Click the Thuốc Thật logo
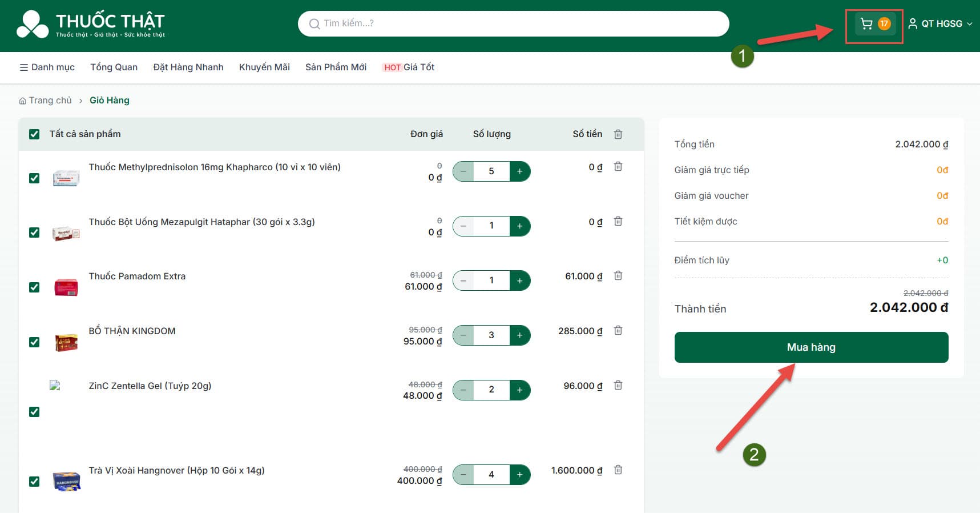 (91, 25)
